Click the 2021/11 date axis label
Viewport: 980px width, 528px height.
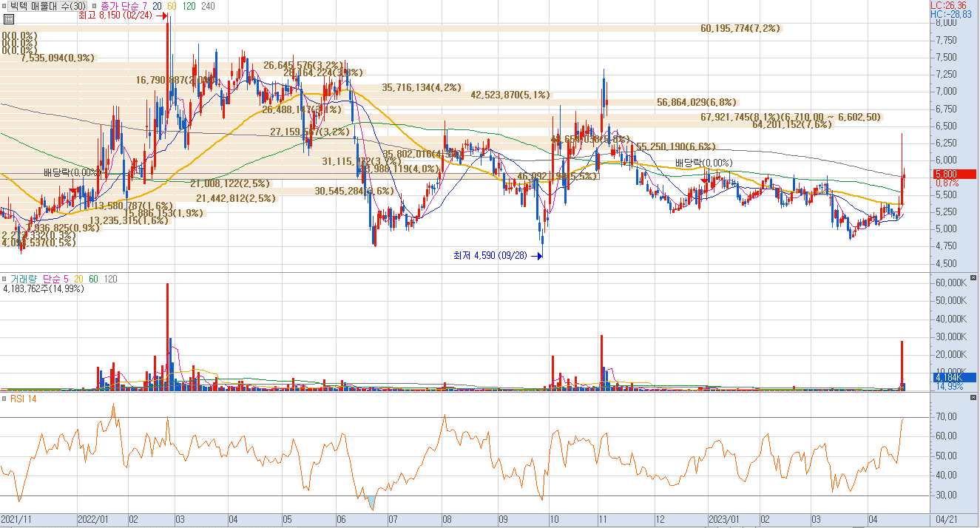(16, 519)
